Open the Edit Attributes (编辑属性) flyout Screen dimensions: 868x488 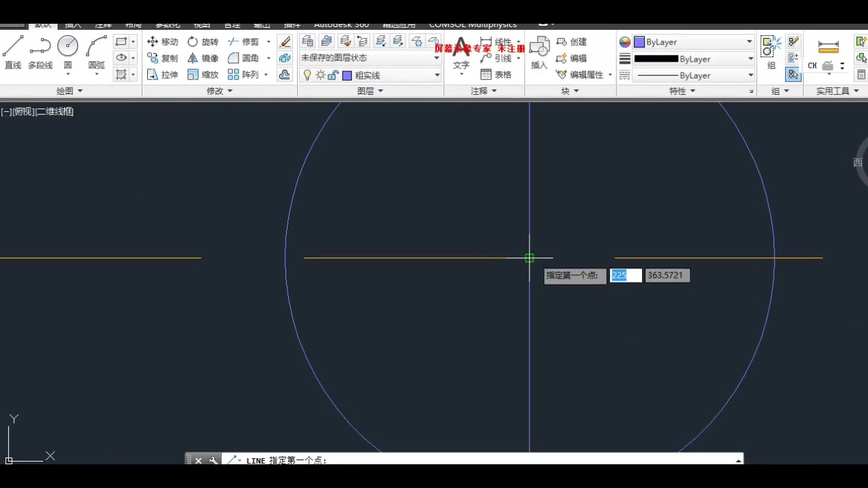pyautogui.click(x=610, y=75)
